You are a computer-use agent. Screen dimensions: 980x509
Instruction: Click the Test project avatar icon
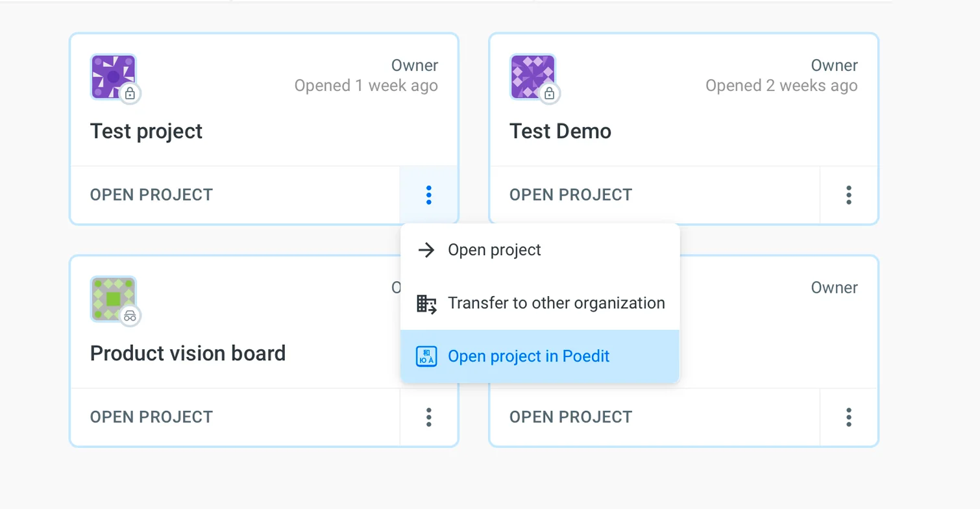112,76
